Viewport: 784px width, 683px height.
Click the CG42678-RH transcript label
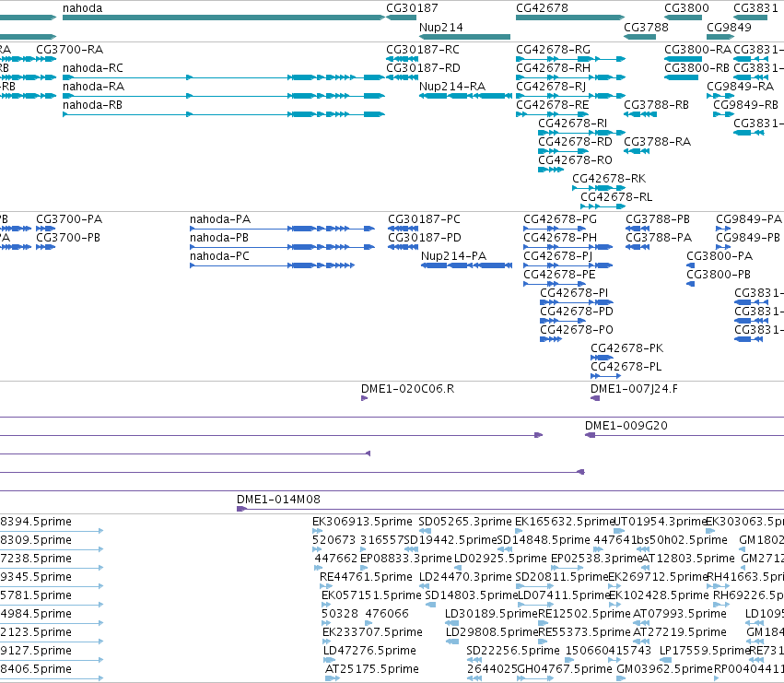tap(553, 68)
